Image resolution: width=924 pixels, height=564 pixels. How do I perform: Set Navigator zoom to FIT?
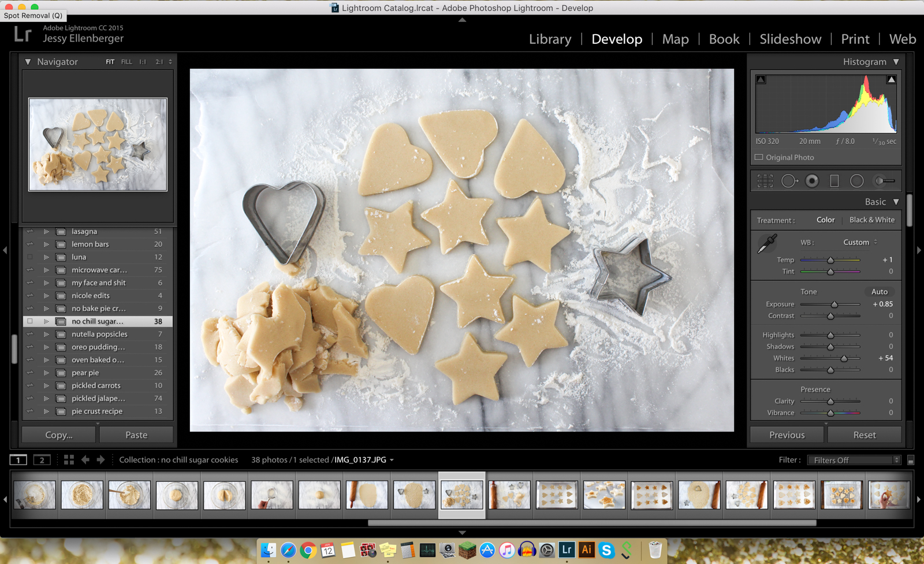[x=110, y=62]
